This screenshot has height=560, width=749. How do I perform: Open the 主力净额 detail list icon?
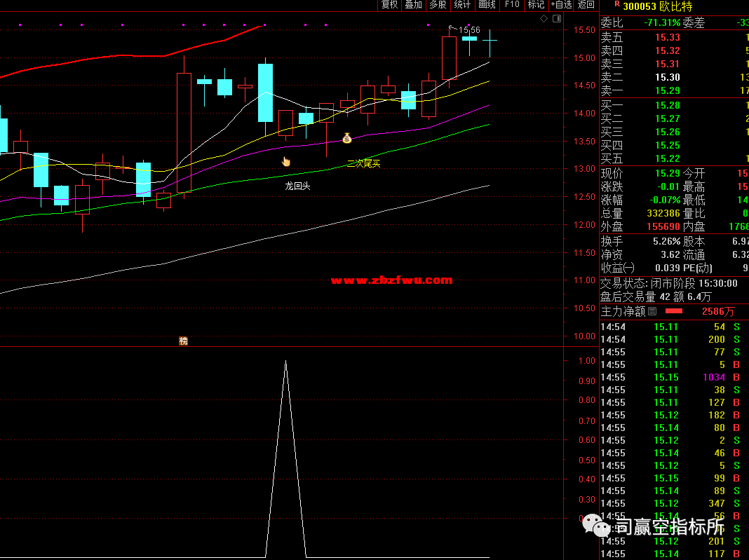point(652,311)
